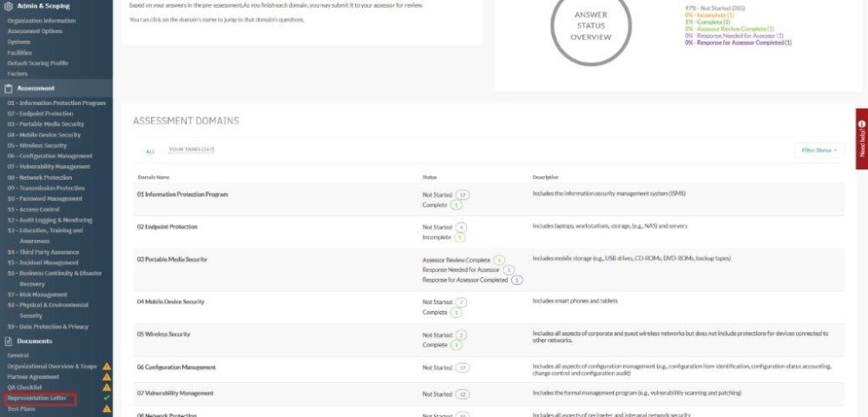Select 13 - Education, Training and Awareness
Viewport: 868px width, 417px height.
(45, 235)
